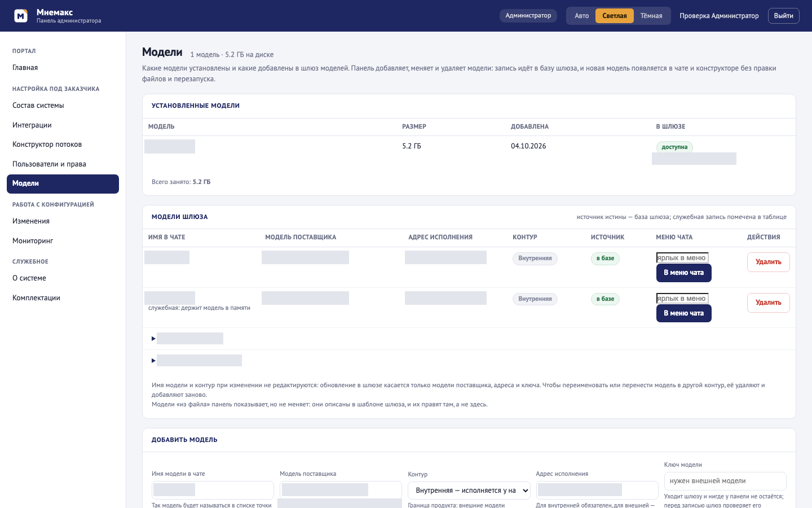Open О системе

coord(63,278)
